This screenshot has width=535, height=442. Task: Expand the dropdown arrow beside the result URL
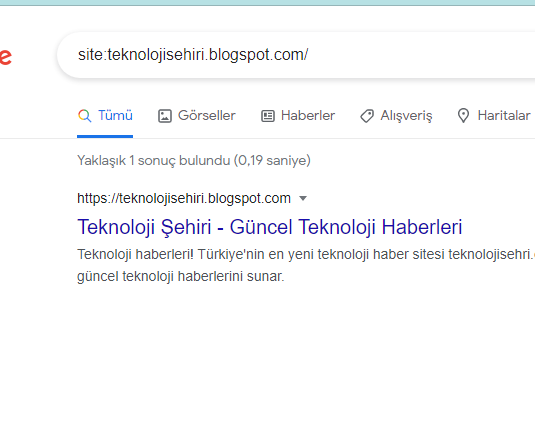(x=303, y=198)
